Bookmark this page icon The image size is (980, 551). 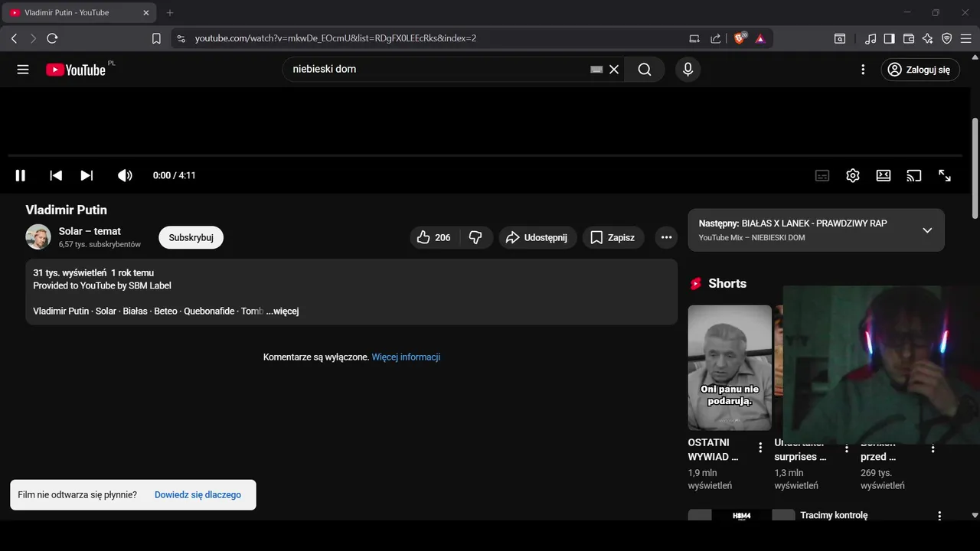[x=156, y=38]
